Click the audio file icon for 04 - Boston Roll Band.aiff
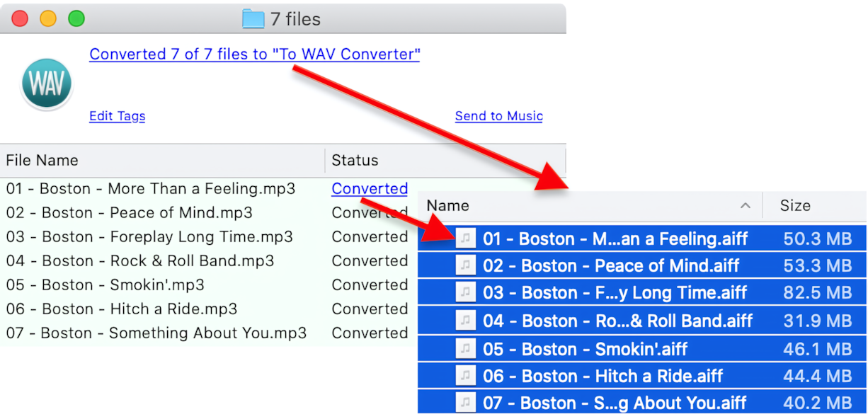Image resolution: width=868 pixels, height=419 pixels. [466, 321]
